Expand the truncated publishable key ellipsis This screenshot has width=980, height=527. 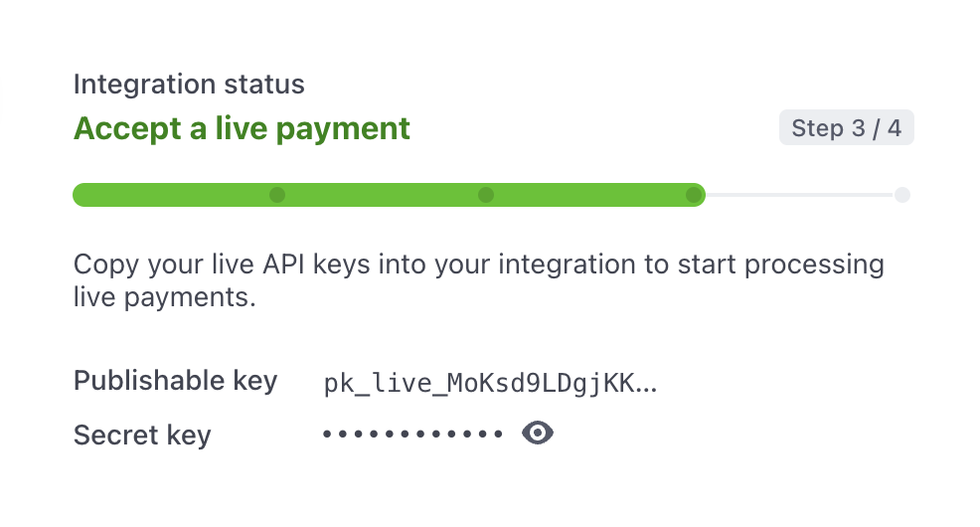pyautogui.click(x=645, y=386)
